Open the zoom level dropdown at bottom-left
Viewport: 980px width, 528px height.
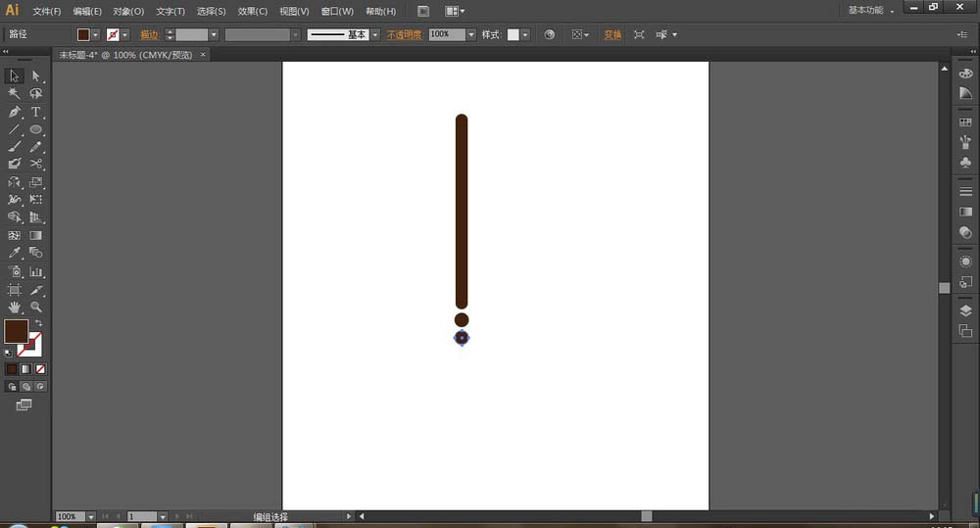tap(91, 516)
